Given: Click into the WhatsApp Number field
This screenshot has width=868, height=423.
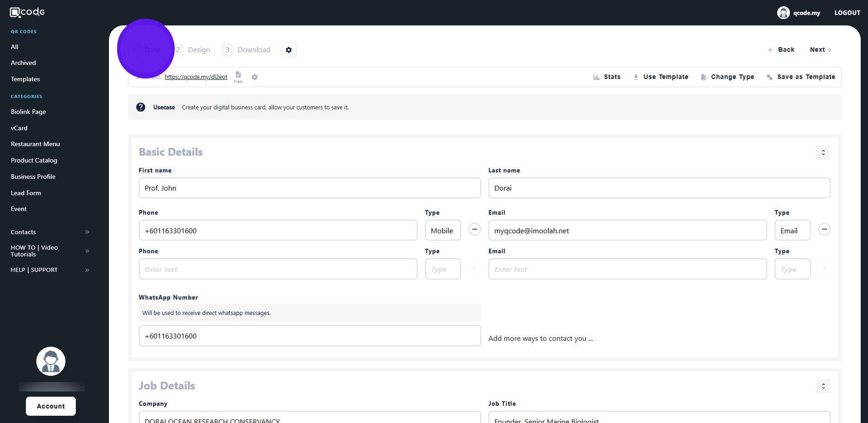Looking at the screenshot, I should pos(310,336).
